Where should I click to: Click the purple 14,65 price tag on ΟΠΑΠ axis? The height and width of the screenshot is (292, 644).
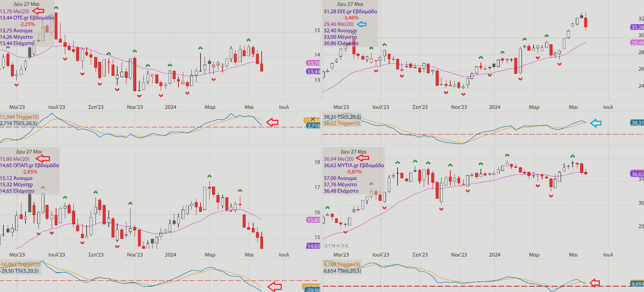click(x=313, y=246)
